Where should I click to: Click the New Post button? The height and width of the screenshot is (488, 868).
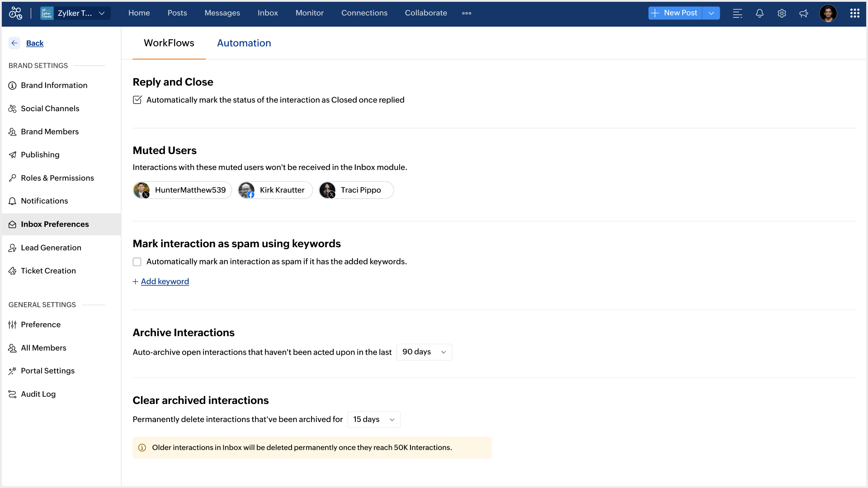tap(675, 13)
